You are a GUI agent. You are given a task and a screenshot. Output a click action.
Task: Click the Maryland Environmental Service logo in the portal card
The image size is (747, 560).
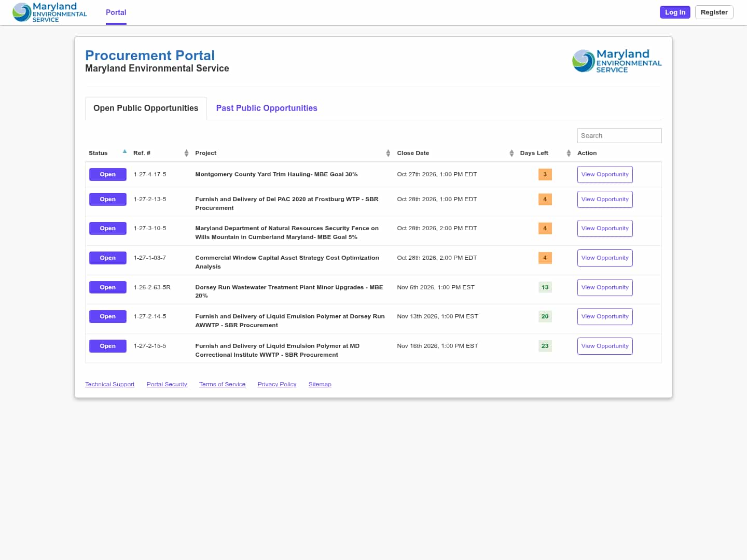click(x=617, y=61)
